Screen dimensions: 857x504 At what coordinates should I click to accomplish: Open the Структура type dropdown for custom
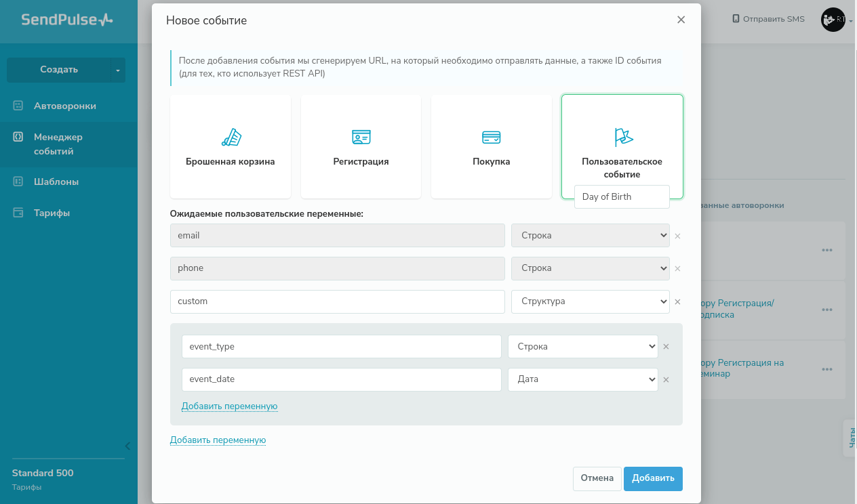click(x=590, y=301)
